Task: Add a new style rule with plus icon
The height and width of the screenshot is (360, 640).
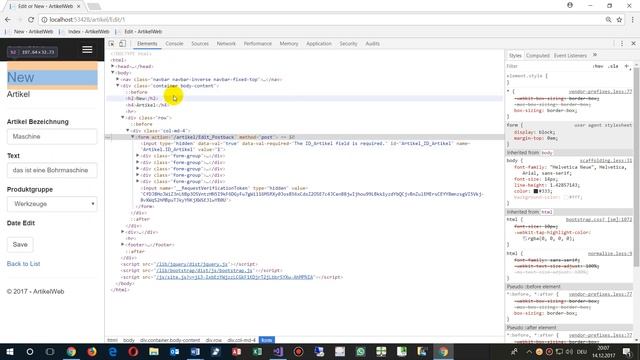Action: 627,66
